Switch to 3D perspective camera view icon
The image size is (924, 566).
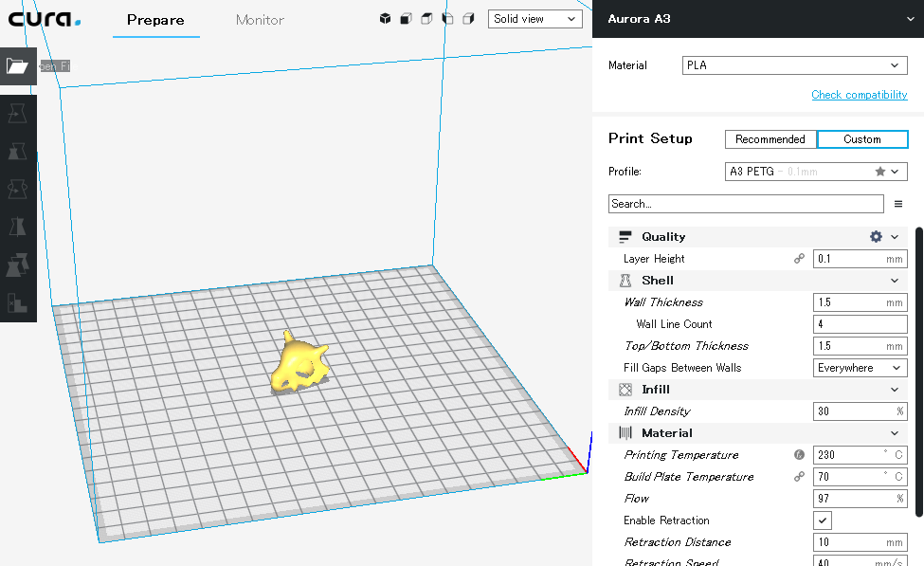click(386, 19)
